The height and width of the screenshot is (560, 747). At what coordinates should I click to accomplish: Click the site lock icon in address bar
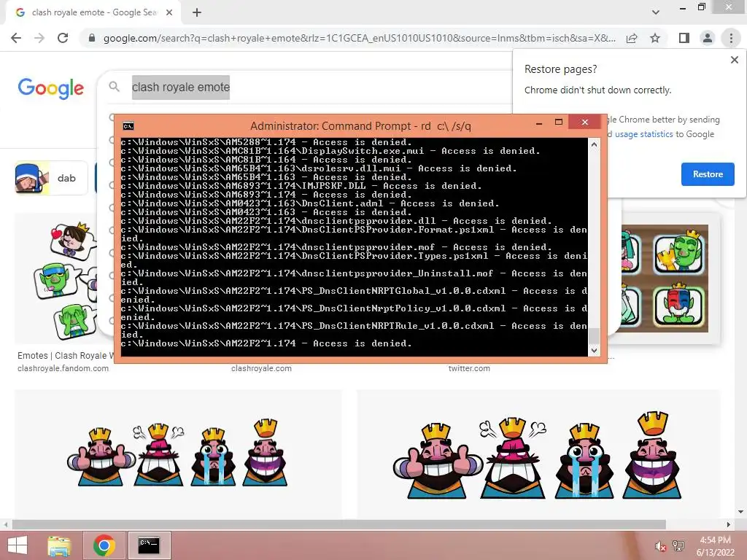coord(92,38)
